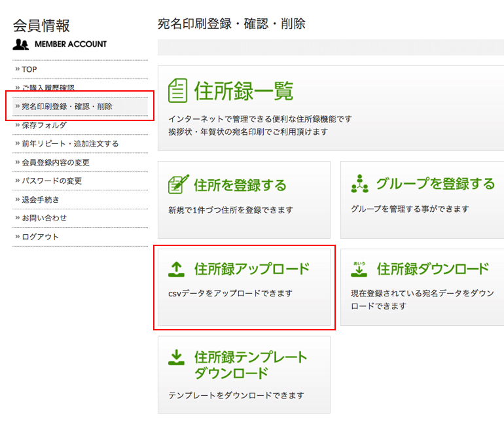Click the 住所録テンプレートダウンロード download icon
The height and width of the screenshot is (422, 504).
point(176,357)
